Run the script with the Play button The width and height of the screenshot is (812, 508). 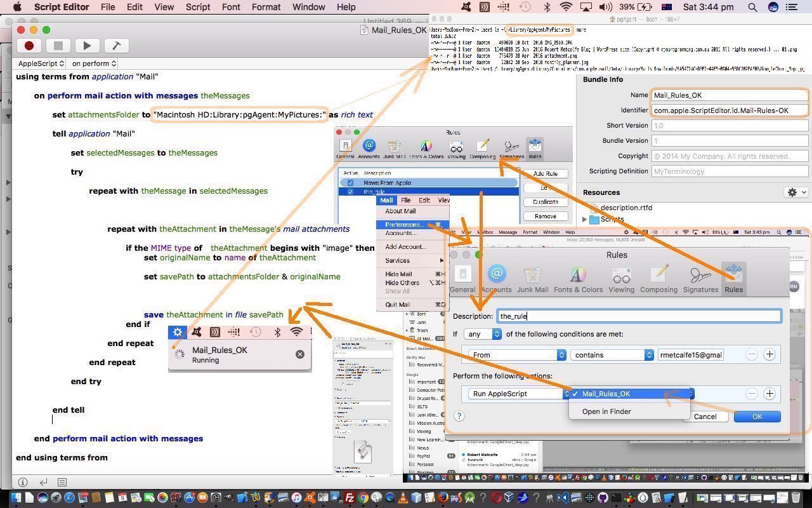[87, 46]
